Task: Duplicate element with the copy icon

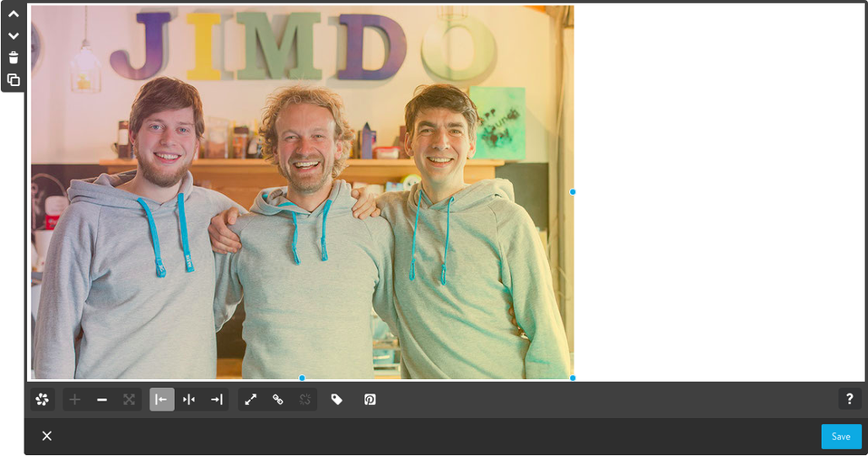Action: [14, 80]
